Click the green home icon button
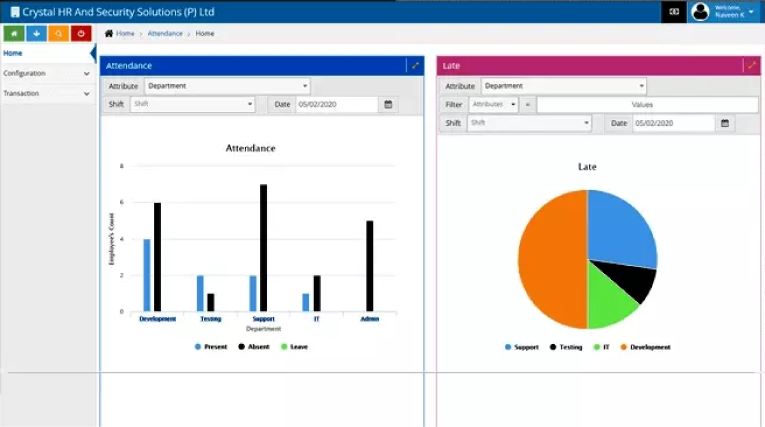 point(12,33)
